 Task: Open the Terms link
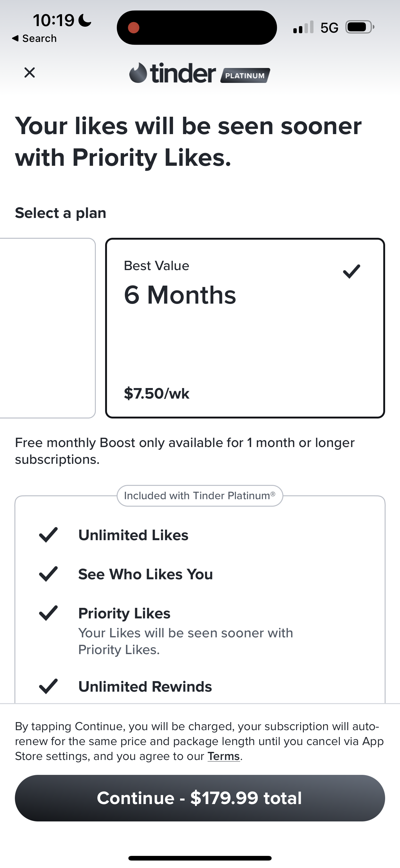click(224, 756)
